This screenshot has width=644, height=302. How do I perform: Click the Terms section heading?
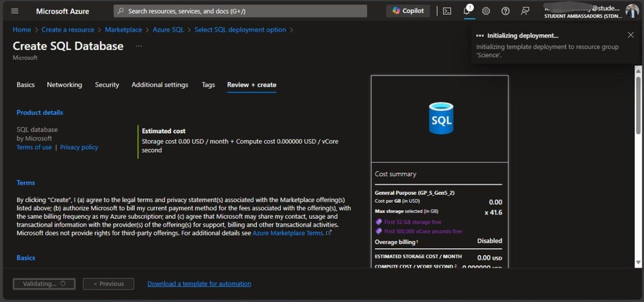tap(26, 183)
